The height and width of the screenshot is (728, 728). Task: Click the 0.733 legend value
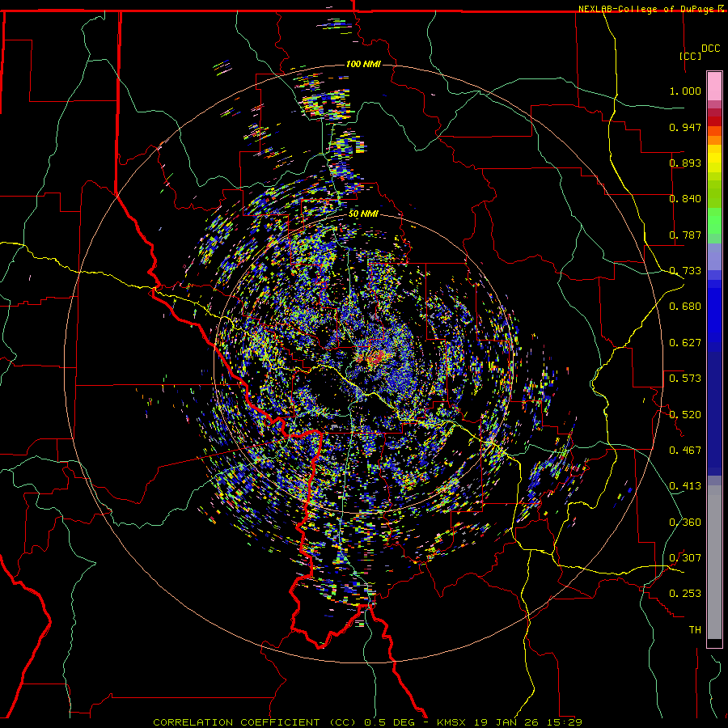(685, 271)
